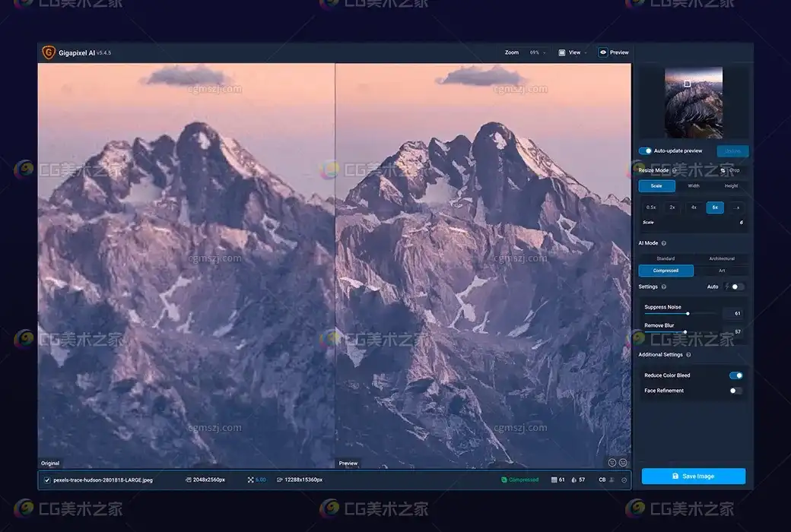Image resolution: width=791 pixels, height=532 pixels.
Task: Click the Gigapixel AI logo icon
Action: (x=49, y=52)
